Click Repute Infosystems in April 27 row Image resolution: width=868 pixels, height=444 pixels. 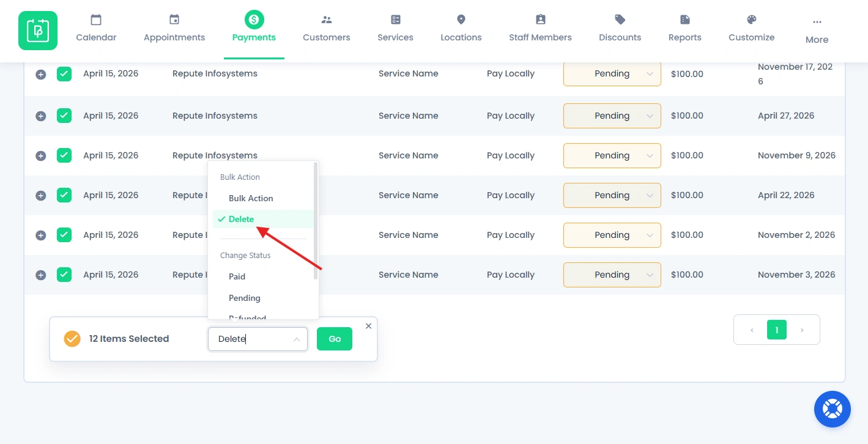pos(215,116)
